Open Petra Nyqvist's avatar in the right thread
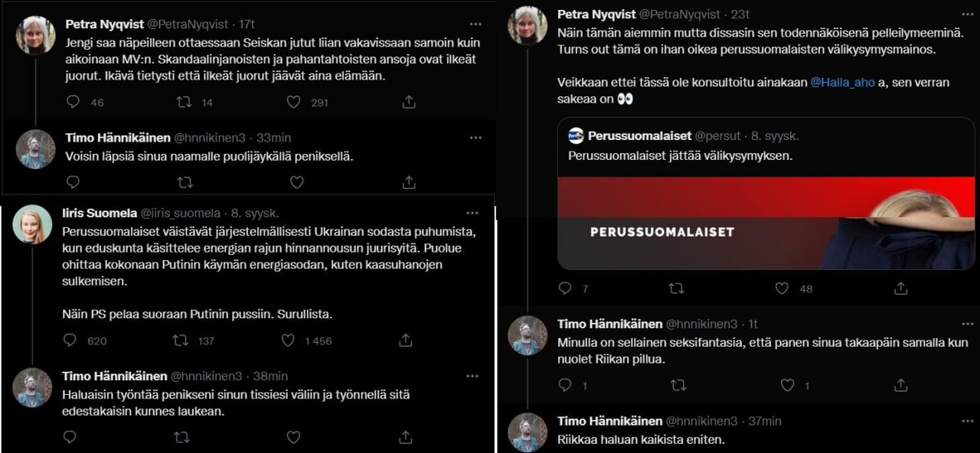 click(x=528, y=26)
